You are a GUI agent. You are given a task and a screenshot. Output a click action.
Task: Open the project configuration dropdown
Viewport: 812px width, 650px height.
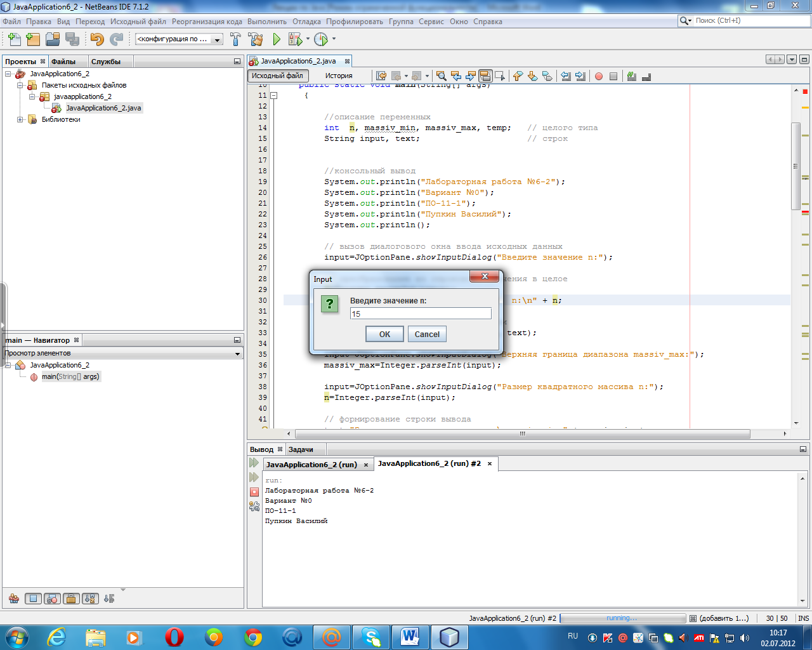click(217, 39)
